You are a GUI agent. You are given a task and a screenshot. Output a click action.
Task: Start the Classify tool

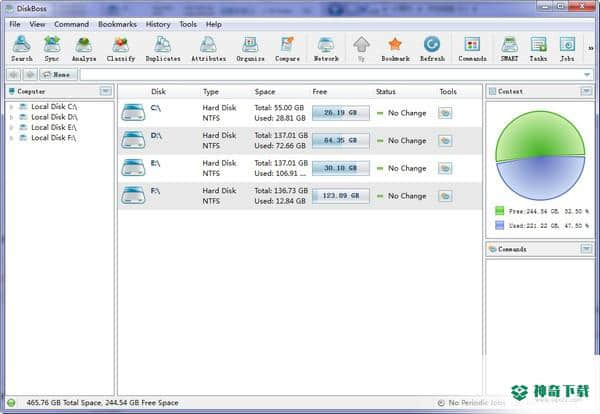(x=121, y=49)
